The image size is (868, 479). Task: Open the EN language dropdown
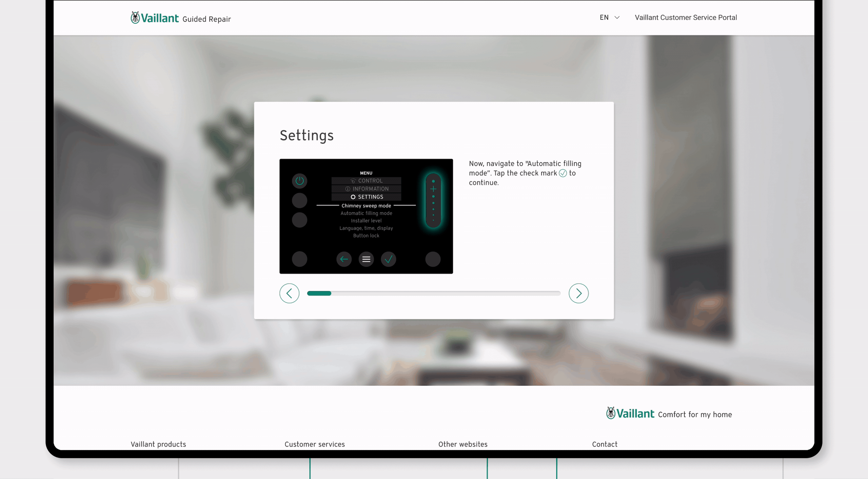609,17
